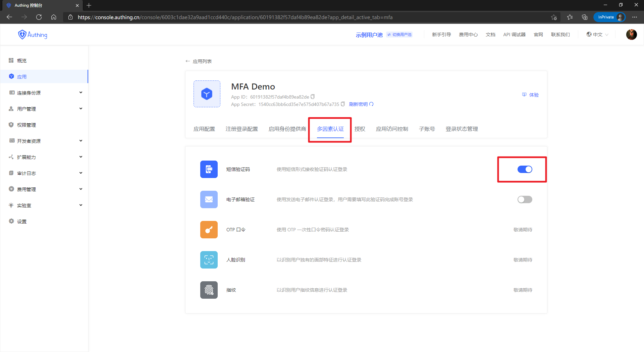
Task: Open the browser settings ellipsis menu
Action: pos(635,17)
